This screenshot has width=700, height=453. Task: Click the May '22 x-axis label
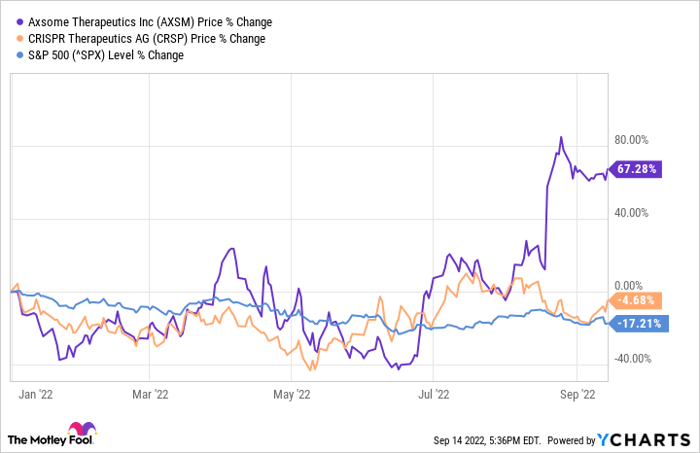coord(289,395)
